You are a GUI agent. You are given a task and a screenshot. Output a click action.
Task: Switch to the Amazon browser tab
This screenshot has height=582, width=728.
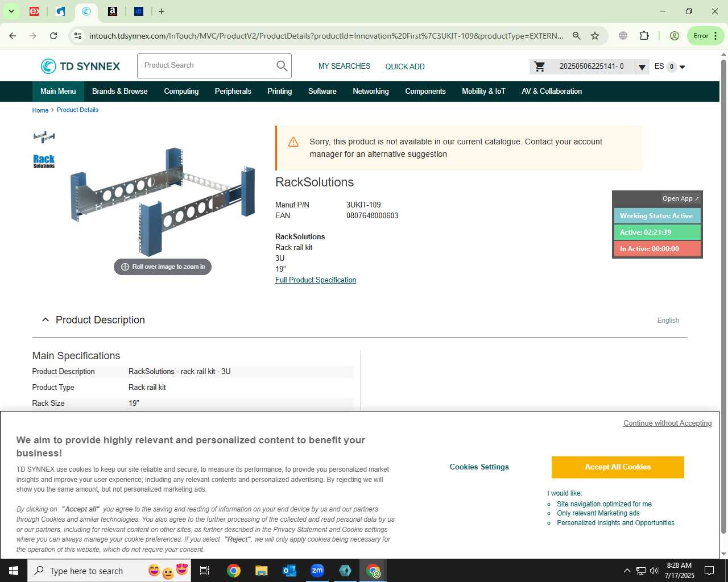[x=113, y=11]
